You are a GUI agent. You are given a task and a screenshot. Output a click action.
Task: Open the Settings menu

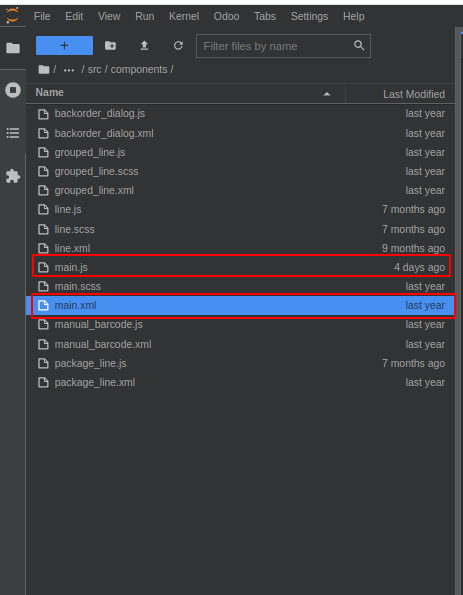(x=309, y=16)
